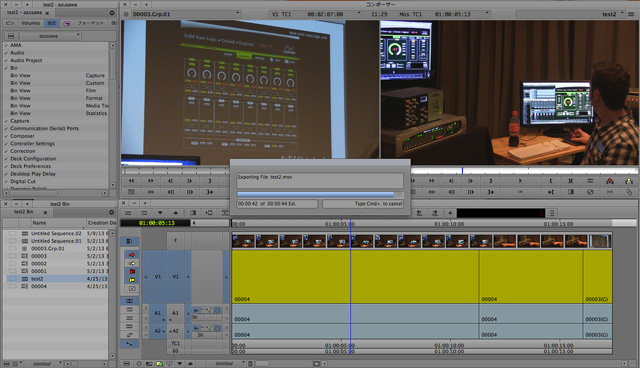The width and height of the screenshot is (640, 368).
Task: Select the Untitled Sequence.02 bin item
Action: [56, 233]
